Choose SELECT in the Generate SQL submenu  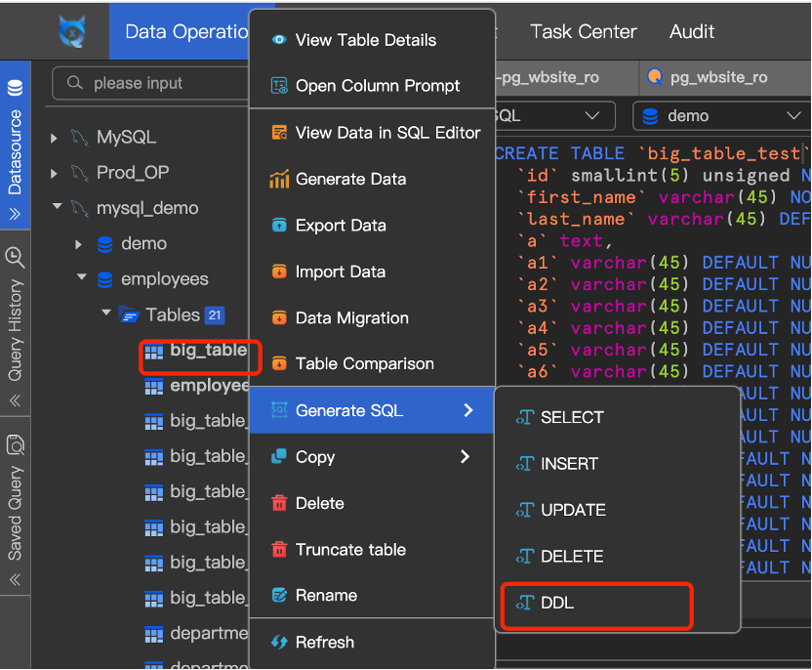pyautogui.click(x=572, y=417)
